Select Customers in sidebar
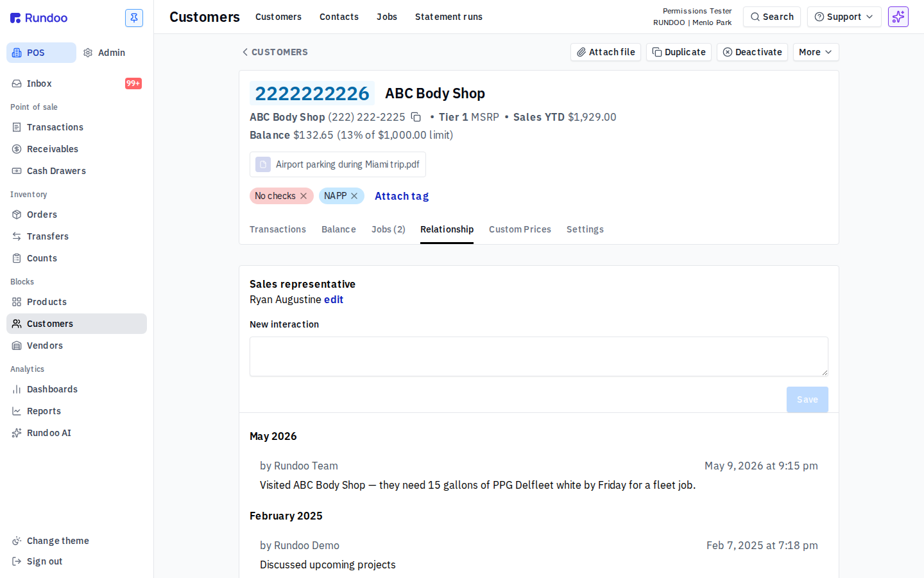 coord(76,324)
